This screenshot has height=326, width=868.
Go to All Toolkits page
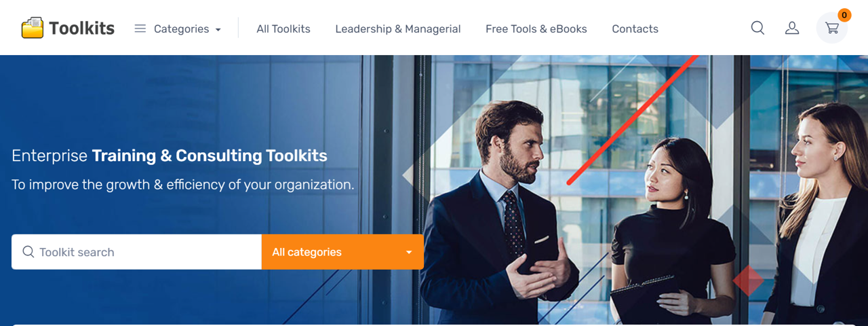click(283, 29)
